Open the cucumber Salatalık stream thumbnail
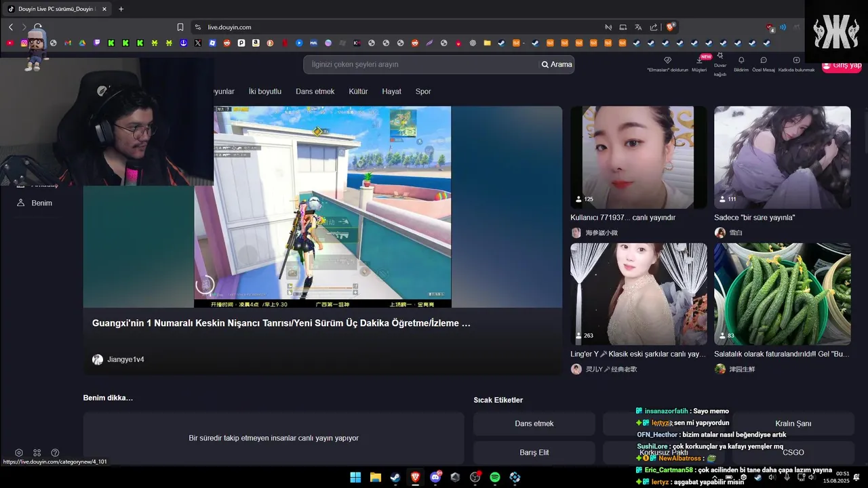The width and height of the screenshot is (868, 488). (782, 294)
